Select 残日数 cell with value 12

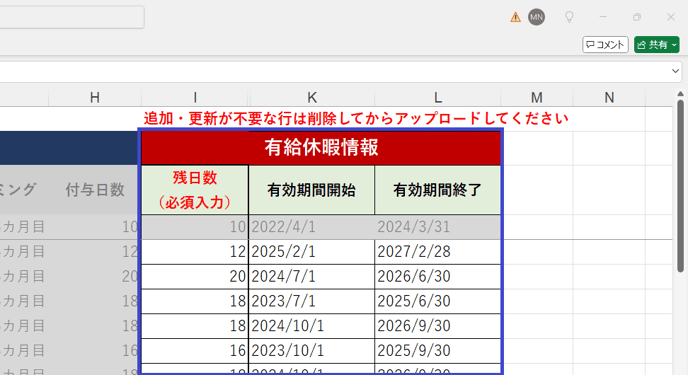[x=195, y=252]
